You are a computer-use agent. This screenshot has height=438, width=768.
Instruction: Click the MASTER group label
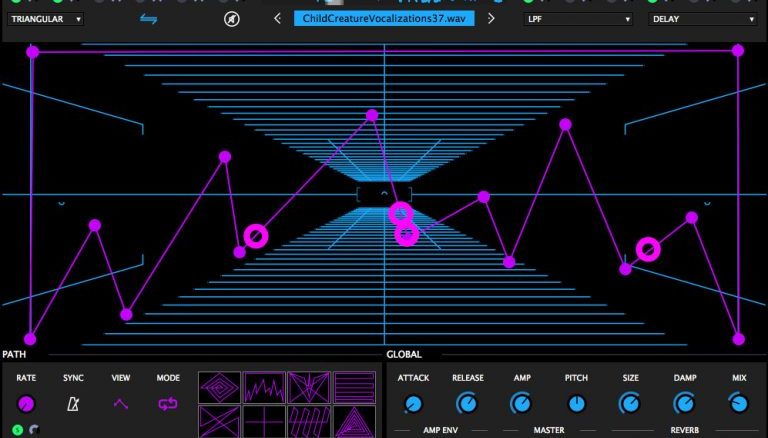click(549, 430)
